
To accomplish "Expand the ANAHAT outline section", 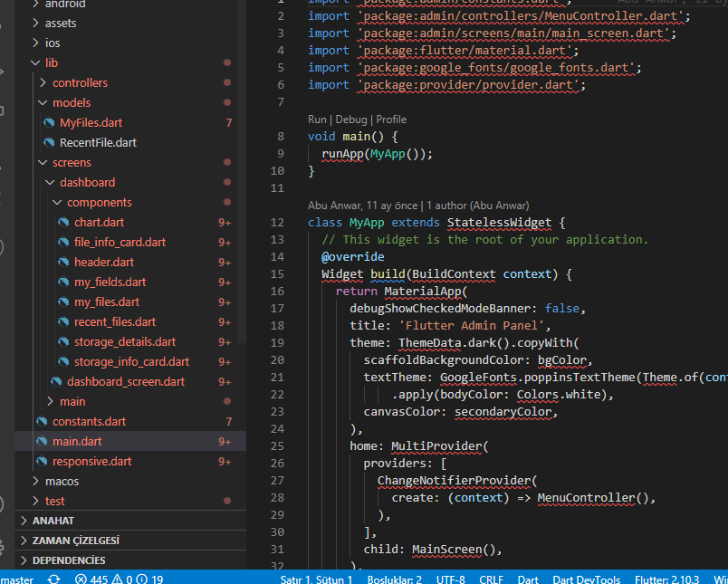I will (53, 521).
